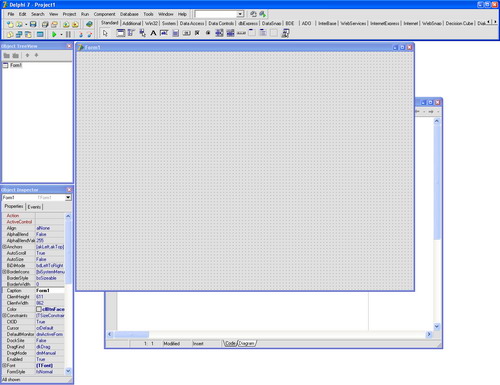Expand the Anchors property
The image size is (500, 385).
click(4, 247)
